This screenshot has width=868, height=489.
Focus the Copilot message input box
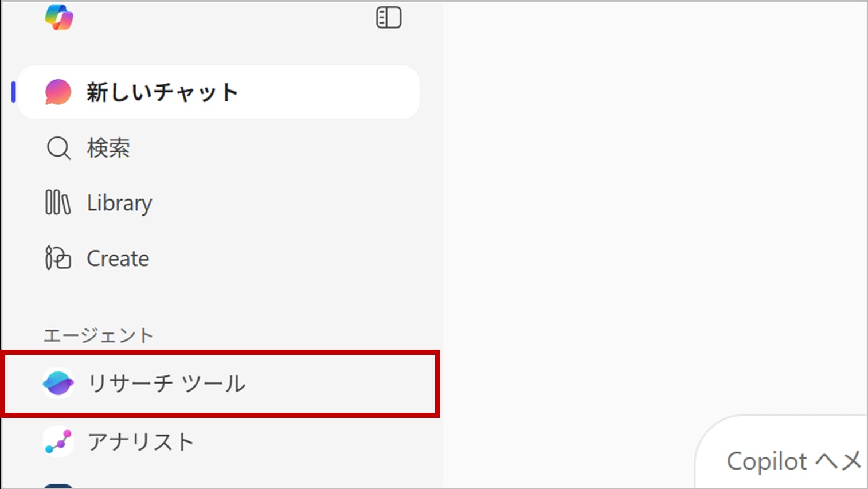[x=793, y=461]
